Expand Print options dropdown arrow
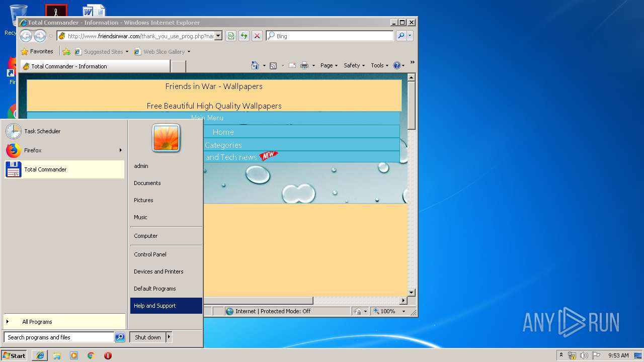The image size is (644, 362). [x=313, y=65]
